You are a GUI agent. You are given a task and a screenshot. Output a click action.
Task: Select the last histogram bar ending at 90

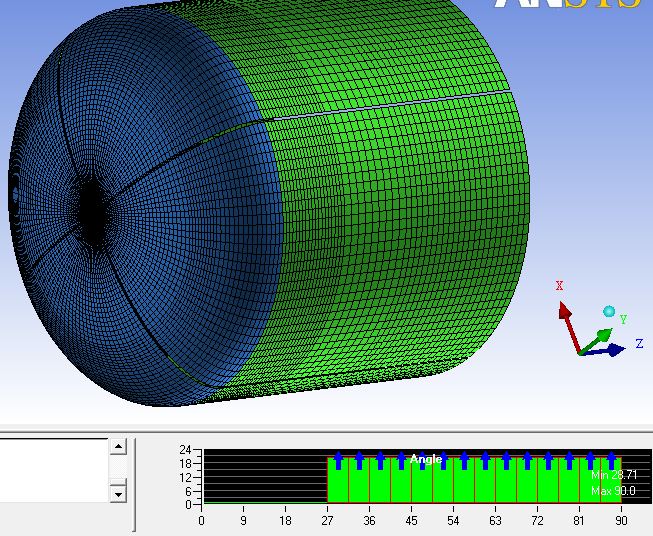pos(611,485)
